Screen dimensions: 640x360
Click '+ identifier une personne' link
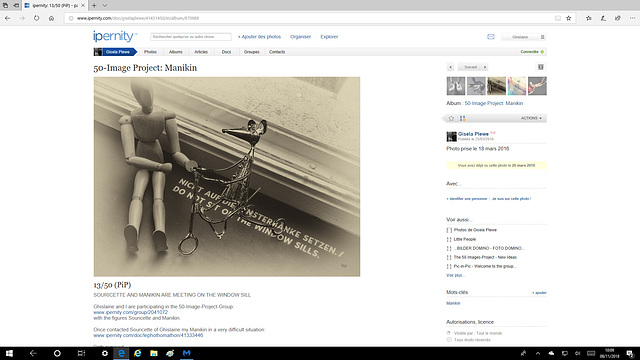(x=467, y=199)
